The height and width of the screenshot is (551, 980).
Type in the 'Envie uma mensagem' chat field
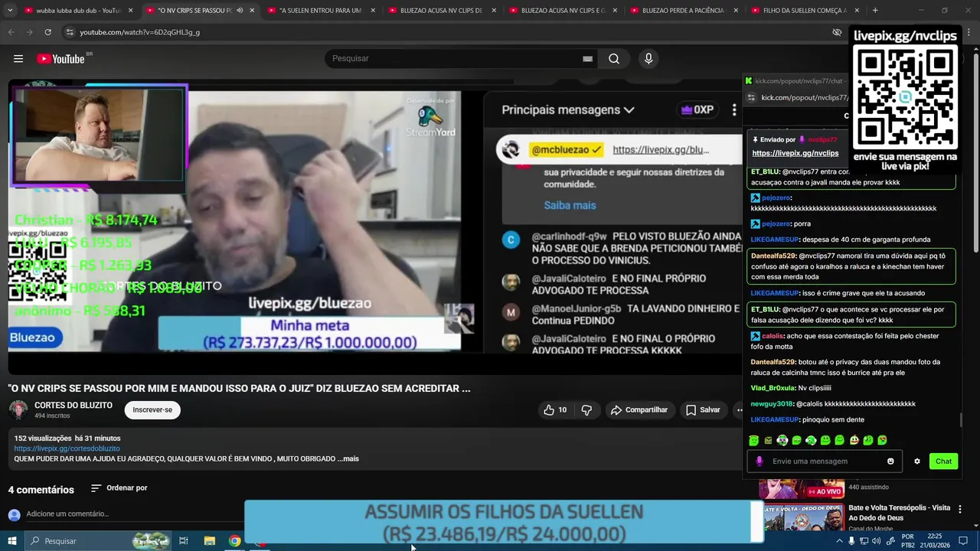(825, 461)
